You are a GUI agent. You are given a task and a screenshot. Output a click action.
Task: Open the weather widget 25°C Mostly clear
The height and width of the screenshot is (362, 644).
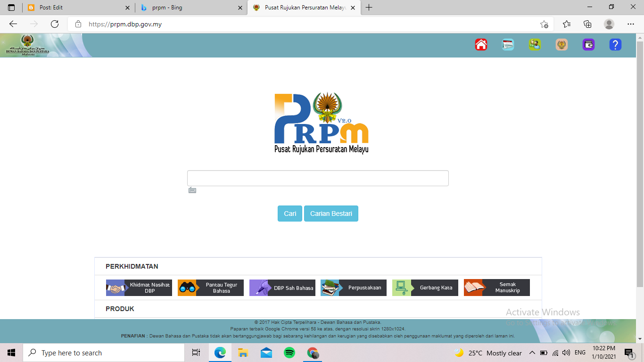(488, 353)
